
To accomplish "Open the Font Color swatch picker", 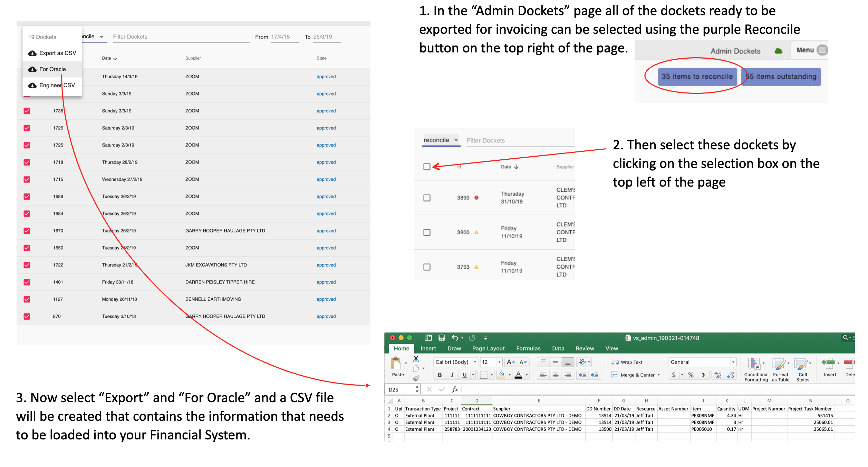I will [518, 375].
